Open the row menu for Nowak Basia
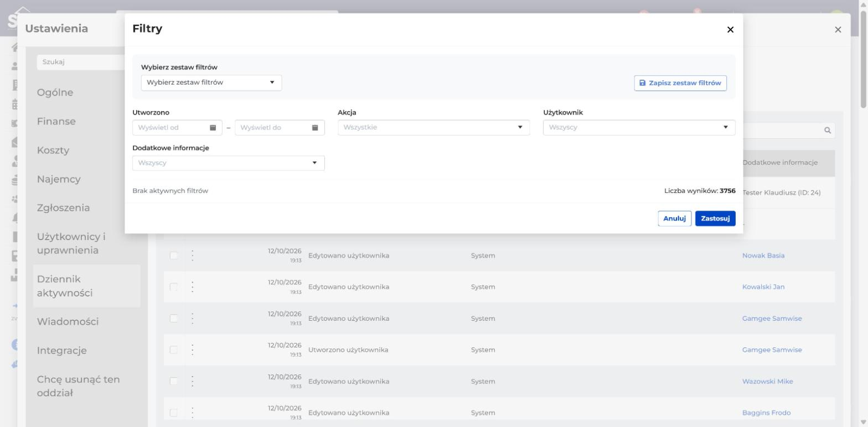The width and height of the screenshot is (868, 427). (193, 256)
